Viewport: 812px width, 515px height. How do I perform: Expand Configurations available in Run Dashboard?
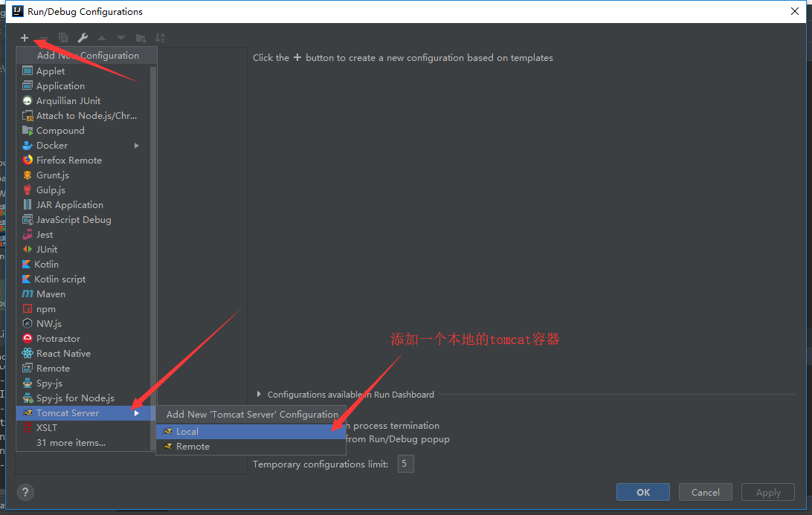tap(259, 395)
